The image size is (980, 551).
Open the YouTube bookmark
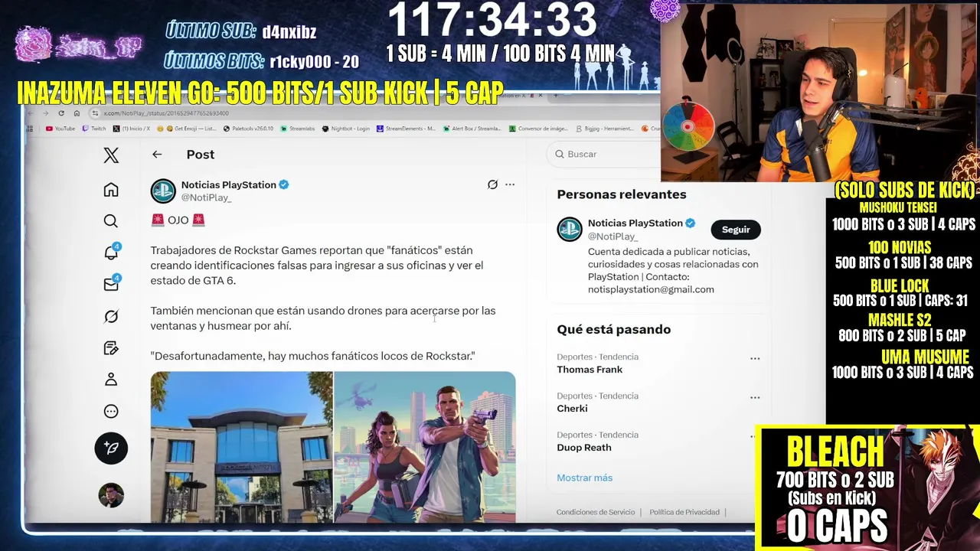pos(60,129)
